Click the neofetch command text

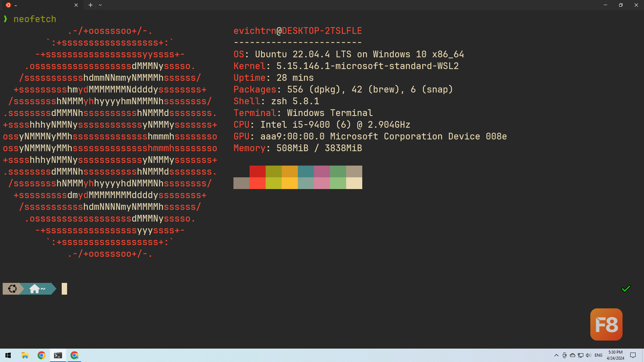click(x=35, y=19)
